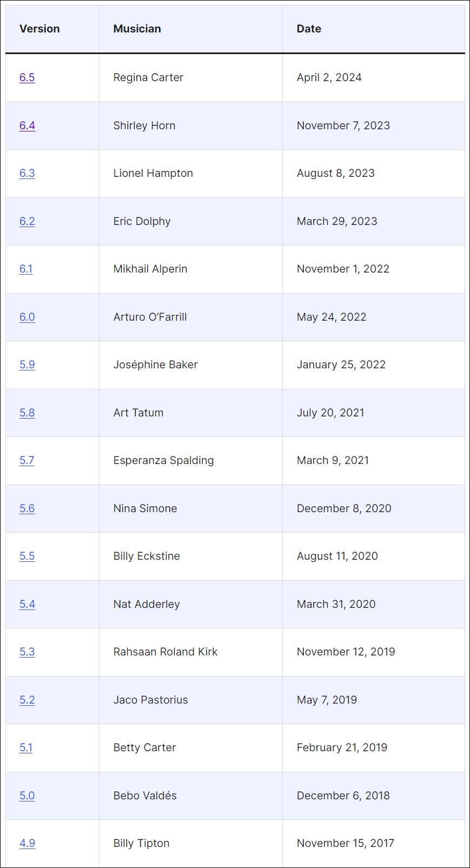Click the 5.9 version link
The image size is (470, 868).
[27, 365]
